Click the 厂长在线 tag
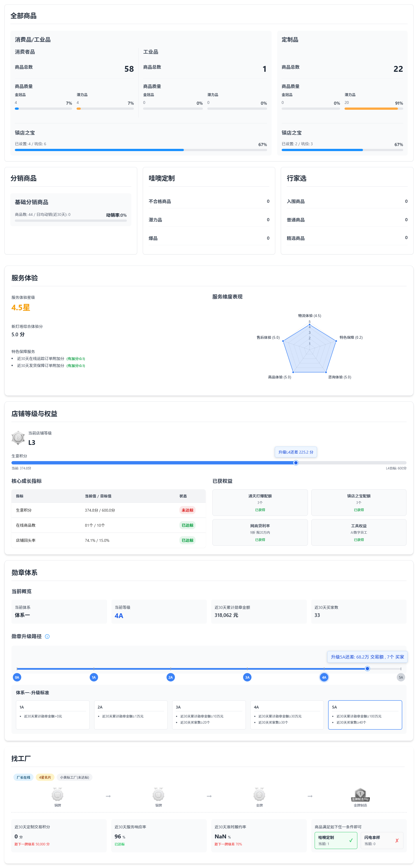 [x=23, y=777]
